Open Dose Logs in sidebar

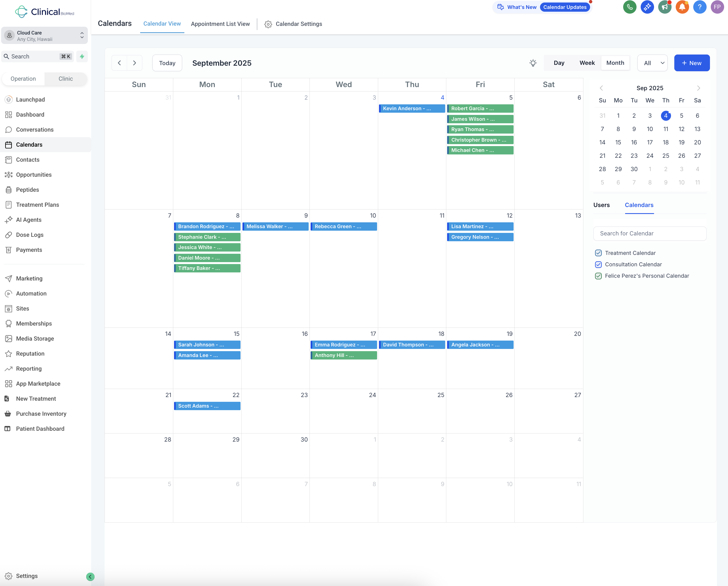[x=30, y=235]
